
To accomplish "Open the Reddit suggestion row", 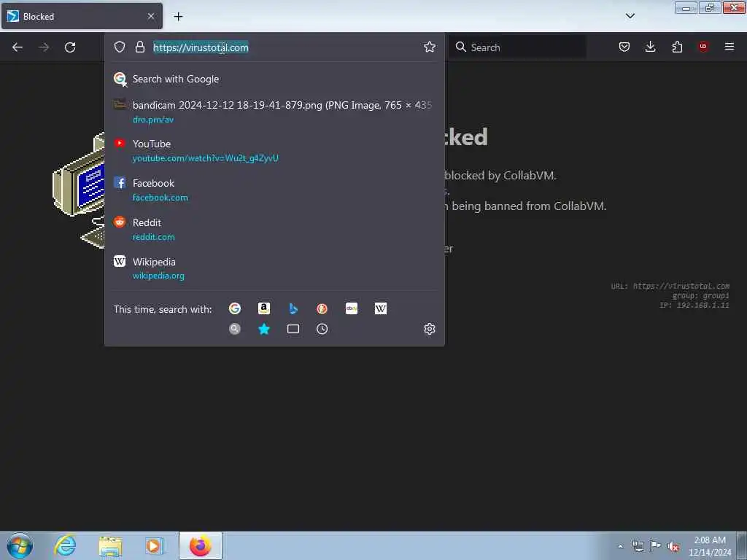I will click(x=274, y=229).
